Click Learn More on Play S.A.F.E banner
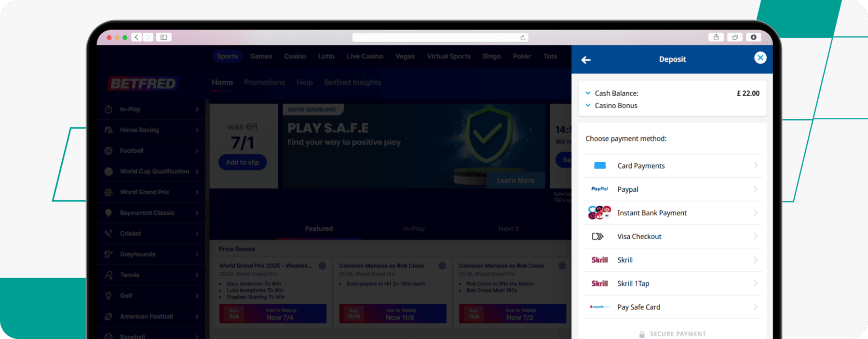The image size is (868, 339). click(515, 180)
